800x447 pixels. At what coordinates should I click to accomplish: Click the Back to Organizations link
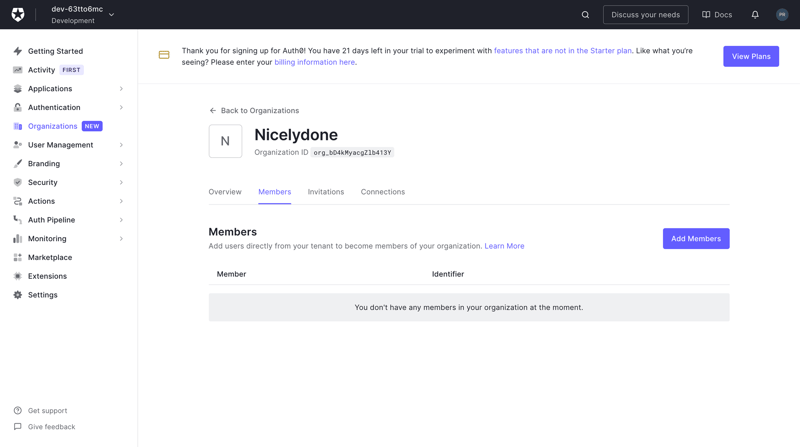coord(260,110)
